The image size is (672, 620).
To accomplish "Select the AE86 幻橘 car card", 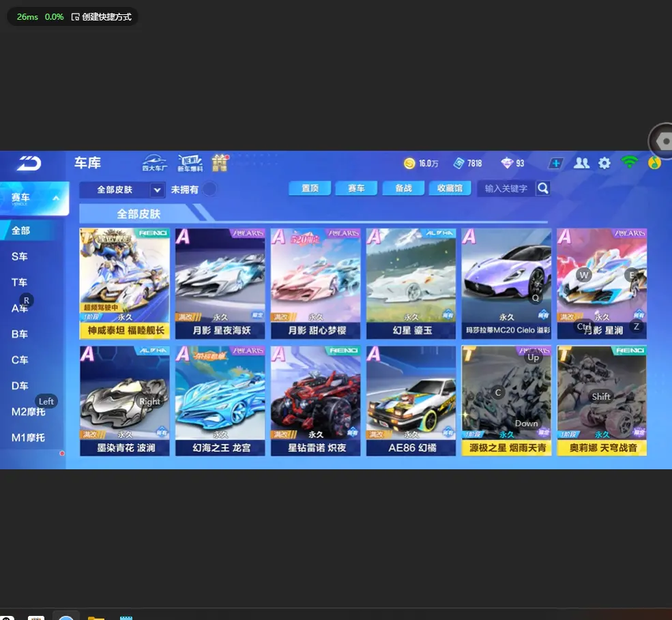I will point(411,401).
